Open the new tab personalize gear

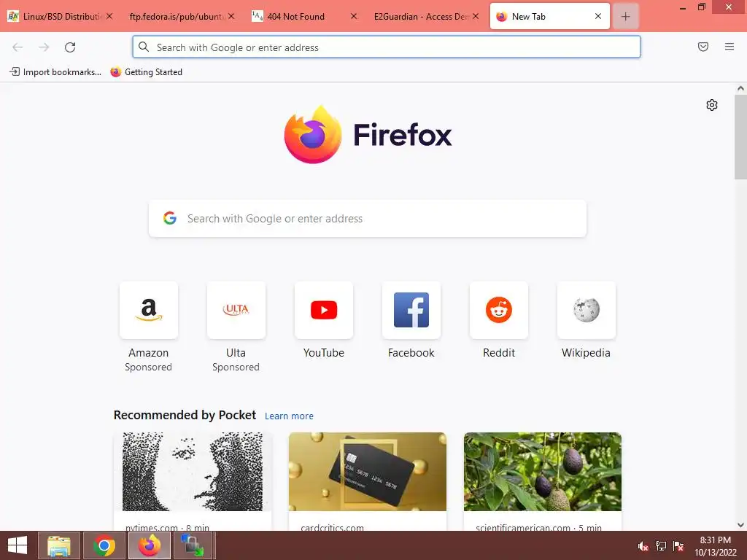tap(712, 105)
